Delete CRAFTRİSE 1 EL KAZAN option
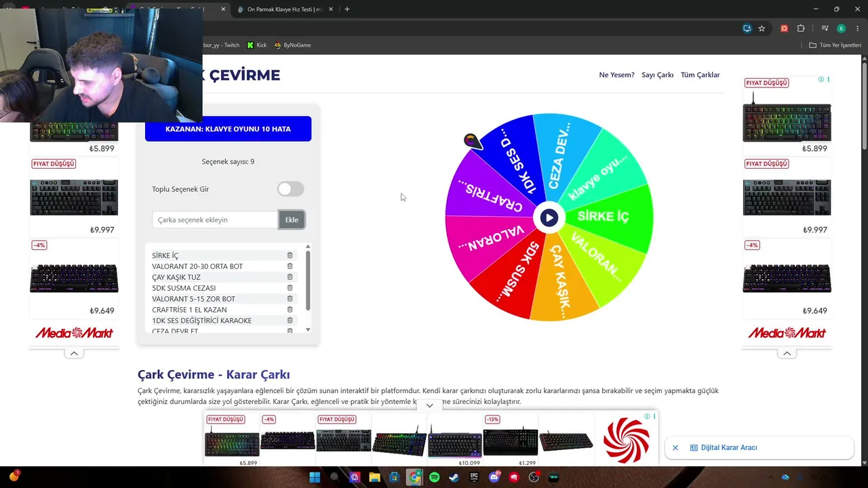Viewport: 868px width, 488px height. pyautogui.click(x=290, y=310)
